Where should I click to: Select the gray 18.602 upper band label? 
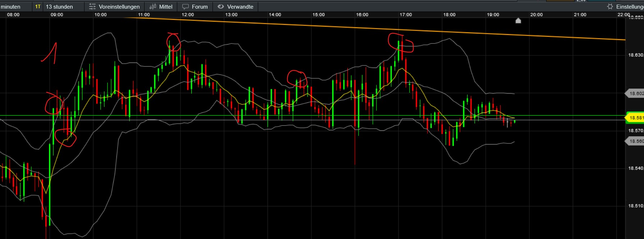(635, 93)
